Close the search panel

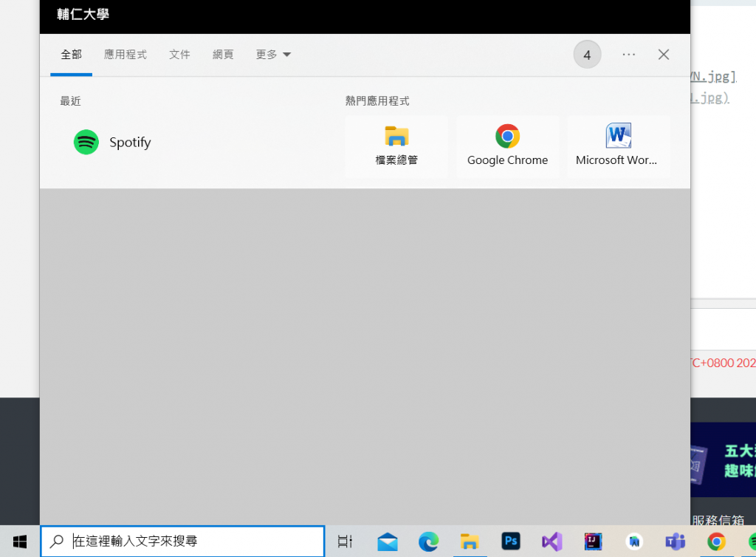(664, 55)
